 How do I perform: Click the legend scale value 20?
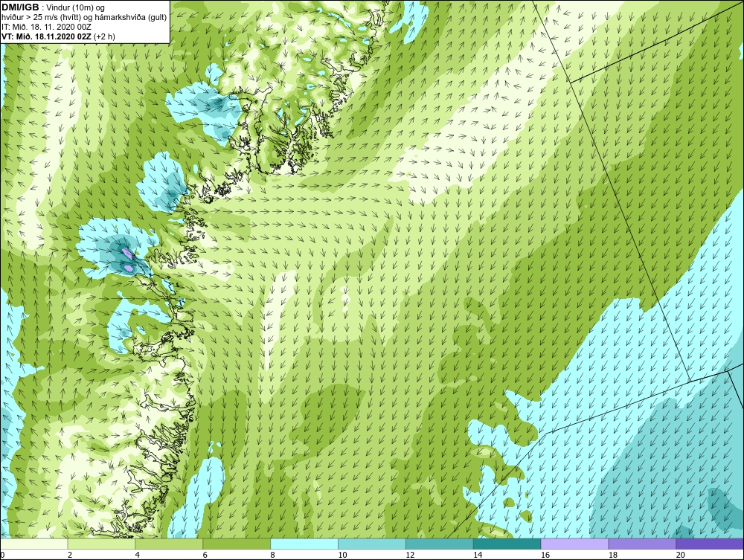coord(681,555)
